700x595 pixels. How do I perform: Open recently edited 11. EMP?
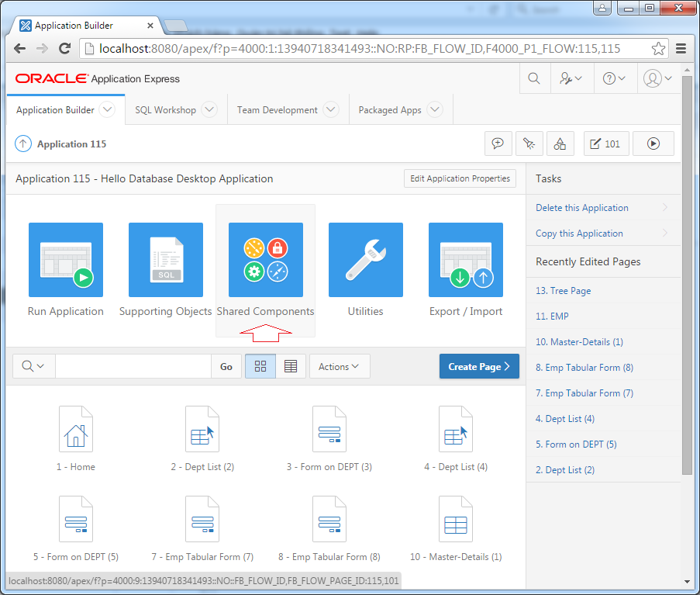tap(552, 317)
